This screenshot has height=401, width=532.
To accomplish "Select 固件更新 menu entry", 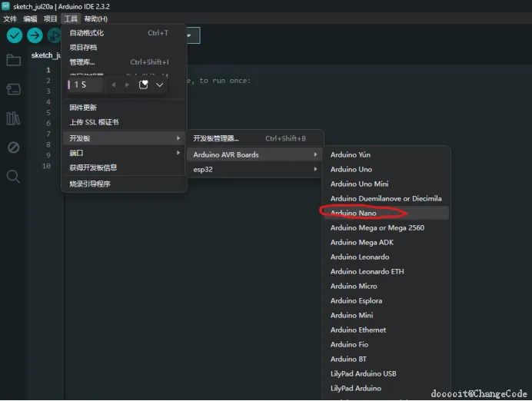I will pos(125,108).
